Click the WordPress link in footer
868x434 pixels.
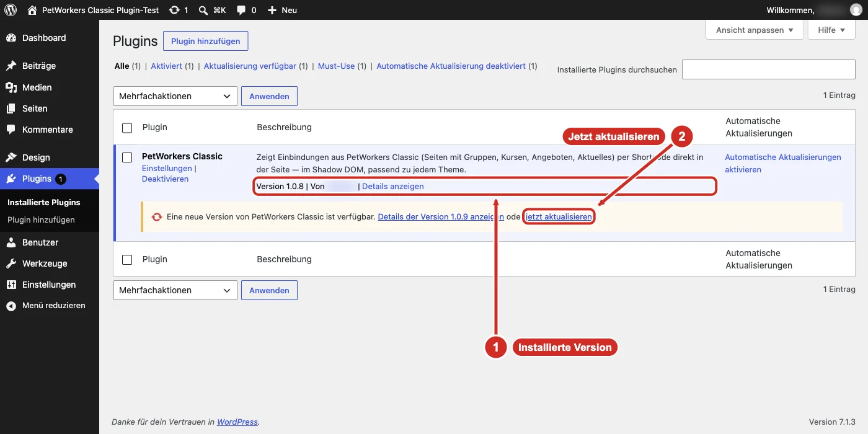click(x=237, y=422)
